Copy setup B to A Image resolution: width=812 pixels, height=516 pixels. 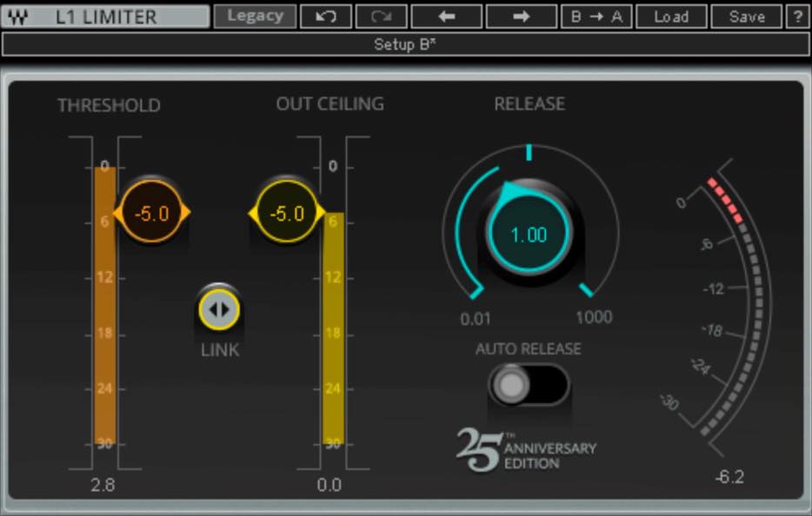click(596, 17)
